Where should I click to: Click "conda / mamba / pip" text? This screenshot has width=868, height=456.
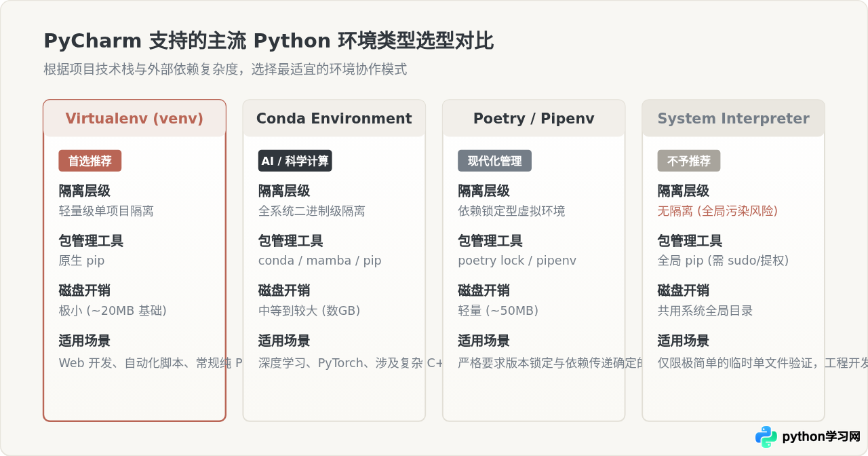point(320,261)
